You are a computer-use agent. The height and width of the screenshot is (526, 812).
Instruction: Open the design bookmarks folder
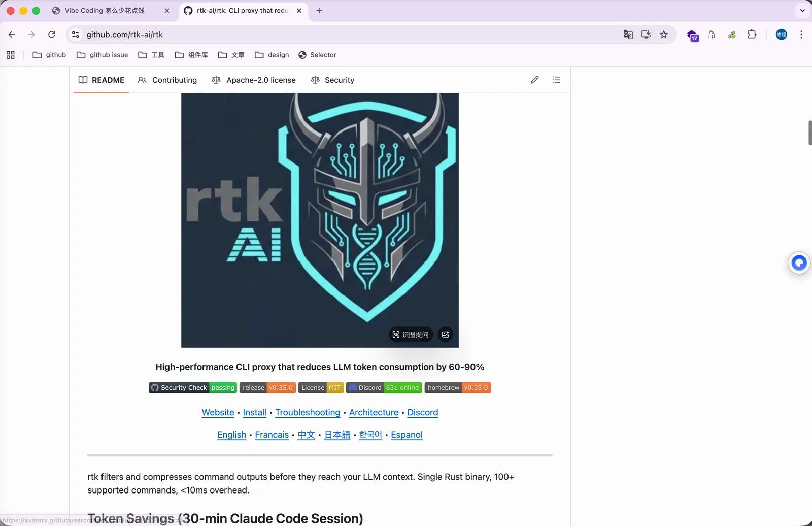pos(272,55)
